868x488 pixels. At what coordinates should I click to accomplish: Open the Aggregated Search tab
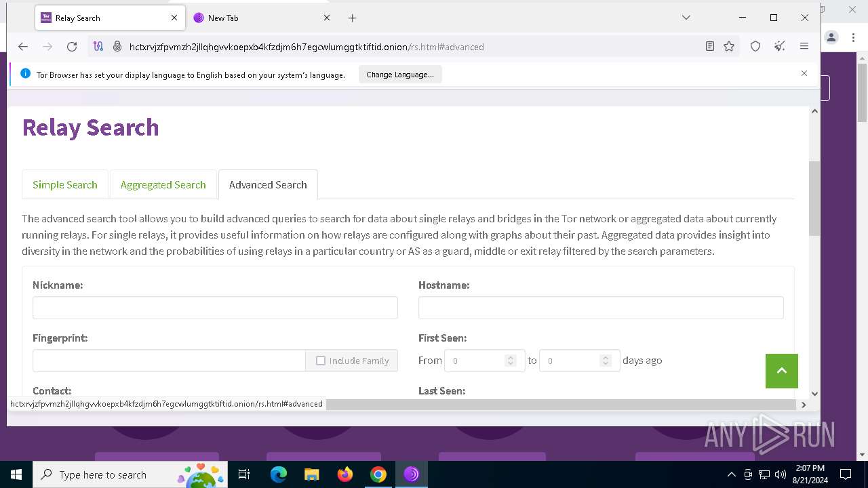(x=163, y=184)
